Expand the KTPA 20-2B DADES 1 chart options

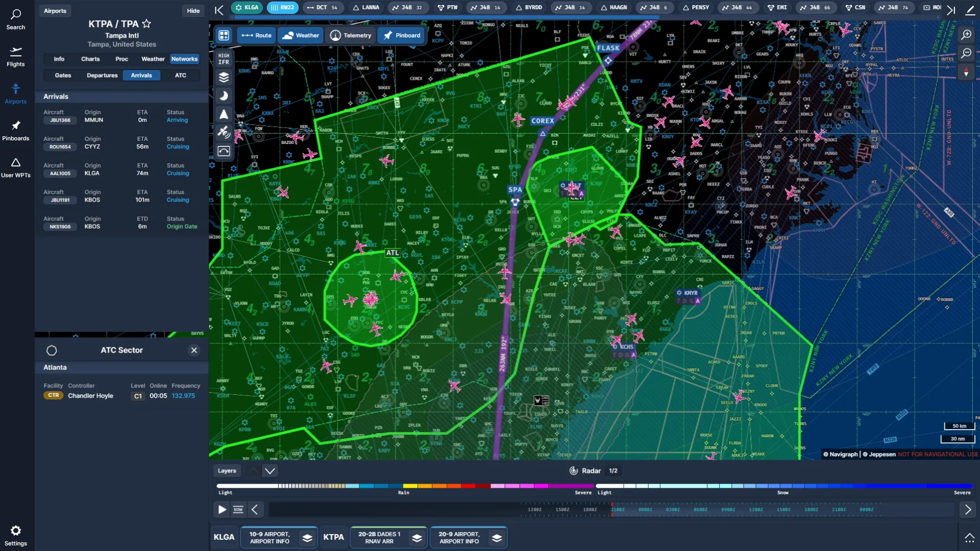(417, 537)
